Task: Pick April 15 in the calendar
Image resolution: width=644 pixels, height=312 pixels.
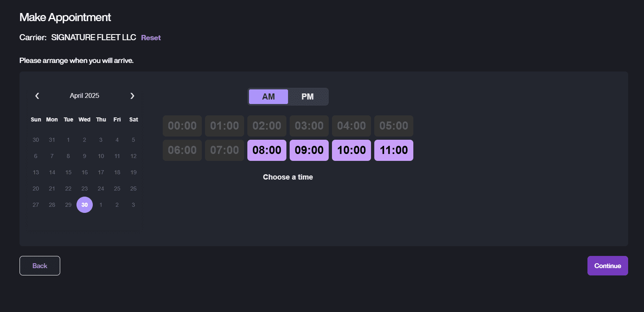Action: [68, 172]
